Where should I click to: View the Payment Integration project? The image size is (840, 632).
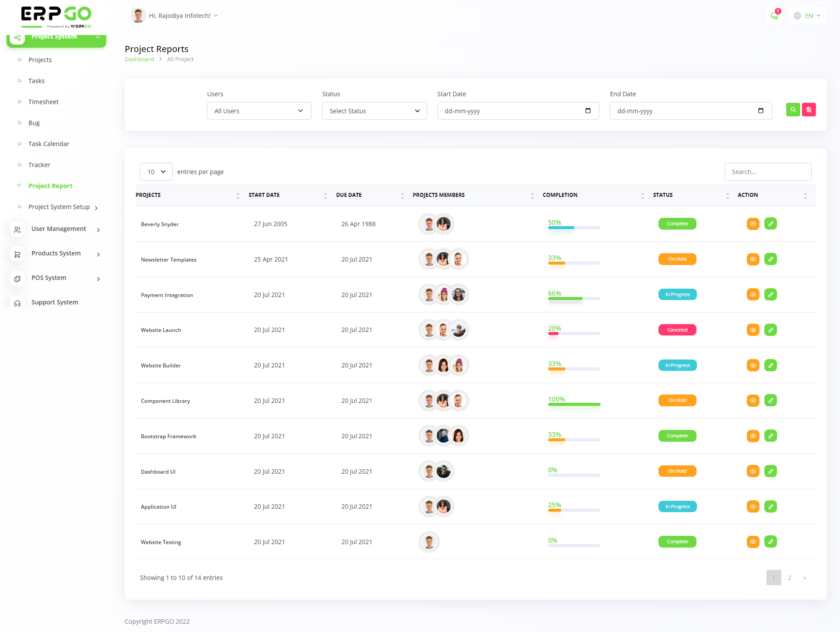(x=753, y=295)
